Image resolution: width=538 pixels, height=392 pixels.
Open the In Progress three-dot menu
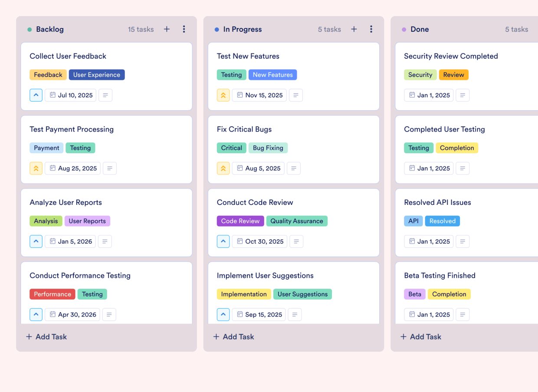371,29
